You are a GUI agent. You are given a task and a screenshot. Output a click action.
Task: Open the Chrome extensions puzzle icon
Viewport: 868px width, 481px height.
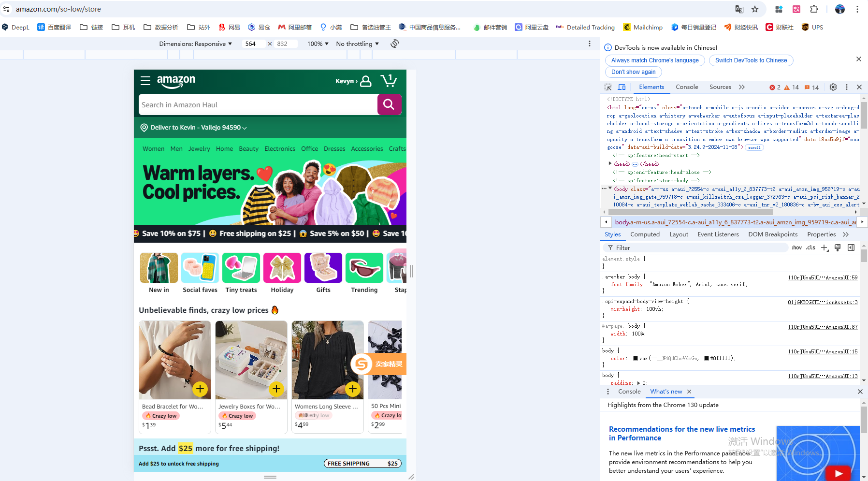point(814,9)
